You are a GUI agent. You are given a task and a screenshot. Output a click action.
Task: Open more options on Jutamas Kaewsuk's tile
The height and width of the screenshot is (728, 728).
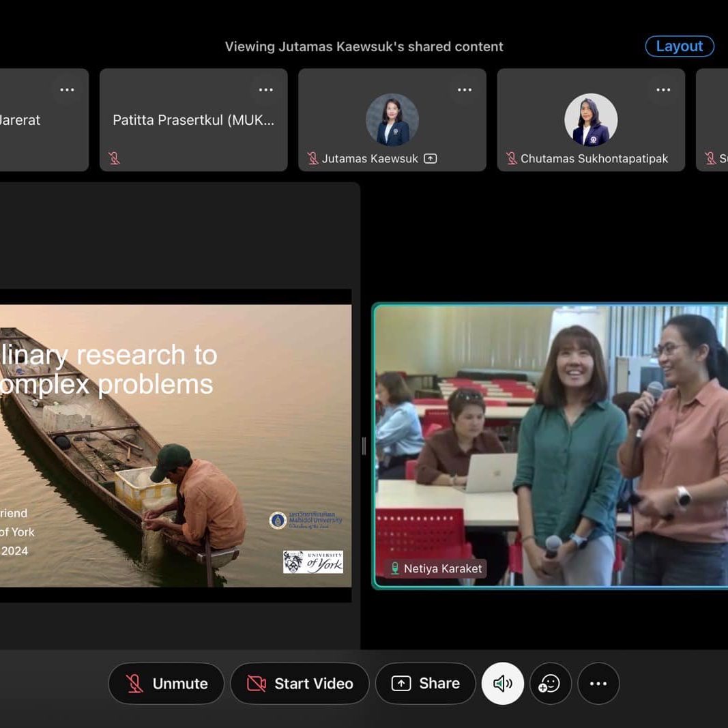(x=465, y=90)
